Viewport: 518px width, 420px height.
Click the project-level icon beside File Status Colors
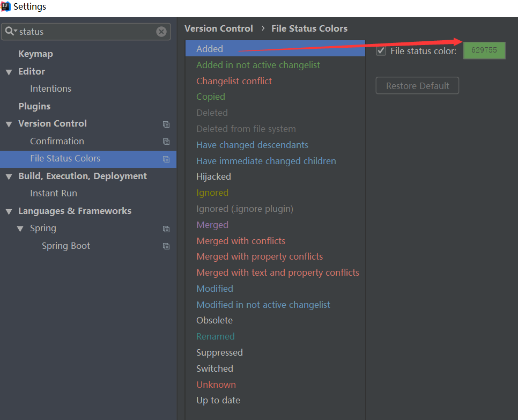166,159
